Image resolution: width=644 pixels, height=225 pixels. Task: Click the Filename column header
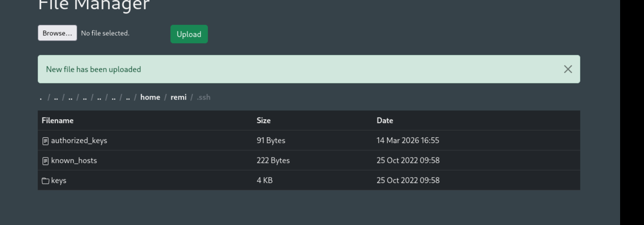pos(57,120)
